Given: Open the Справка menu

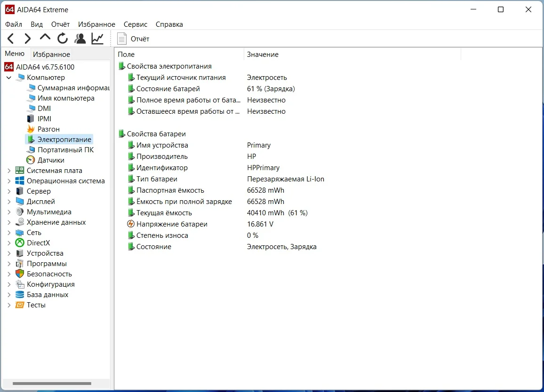Looking at the screenshot, I should tap(169, 24).
